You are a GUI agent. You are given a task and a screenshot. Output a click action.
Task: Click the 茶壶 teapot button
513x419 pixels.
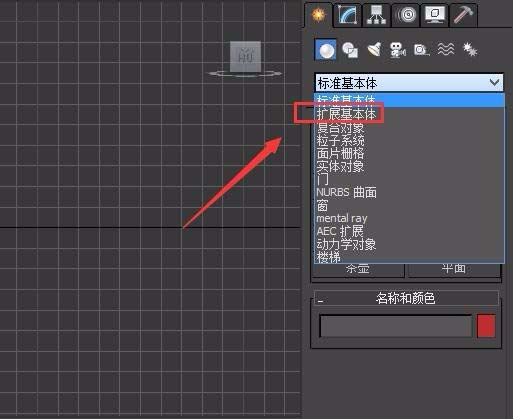(x=358, y=269)
